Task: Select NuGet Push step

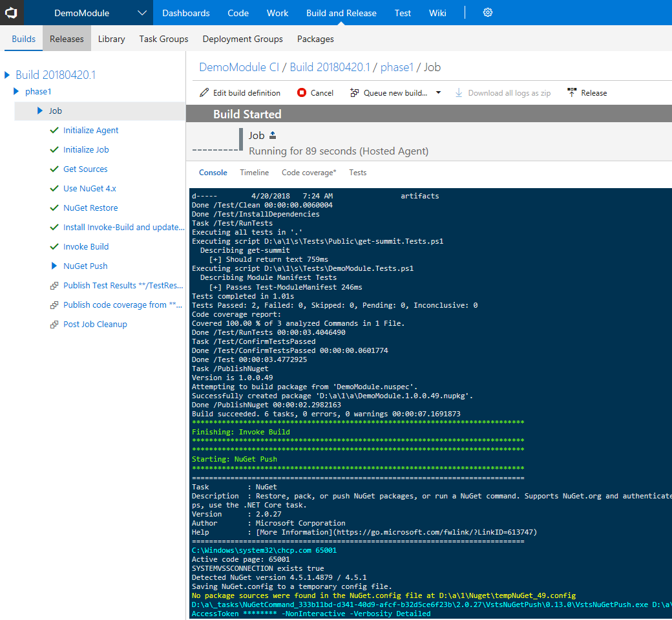Action: point(85,266)
